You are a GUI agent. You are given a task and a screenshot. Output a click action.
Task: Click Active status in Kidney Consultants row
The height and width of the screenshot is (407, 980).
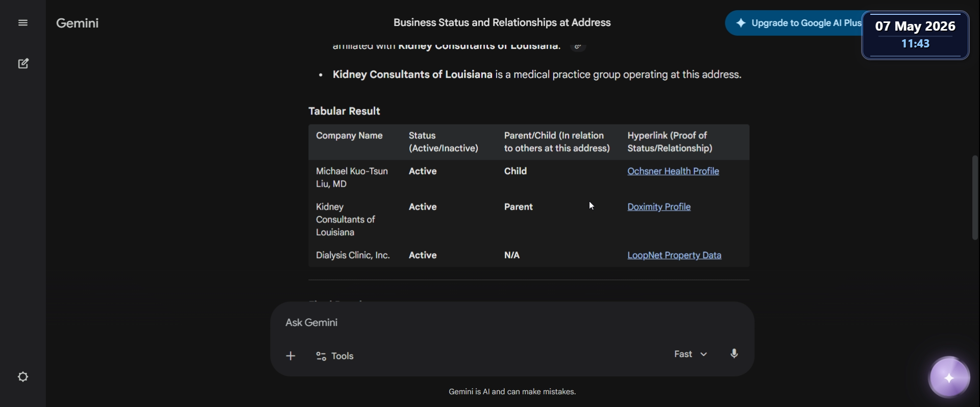(423, 207)
